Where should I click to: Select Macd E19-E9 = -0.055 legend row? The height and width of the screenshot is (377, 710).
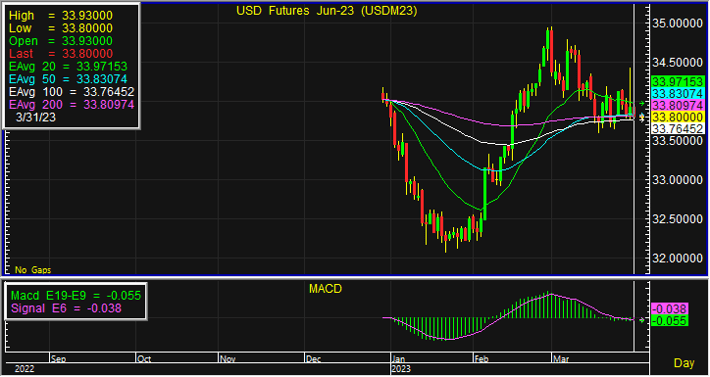(x=76, y=296)
